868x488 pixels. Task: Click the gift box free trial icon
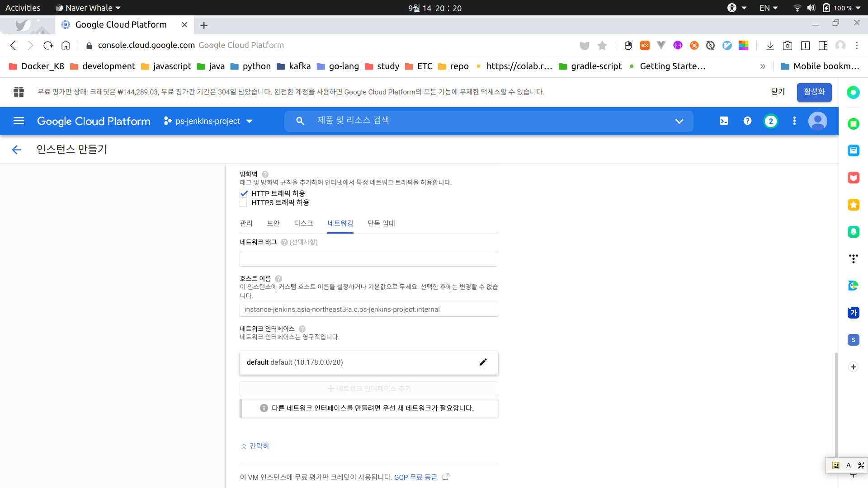19,92
